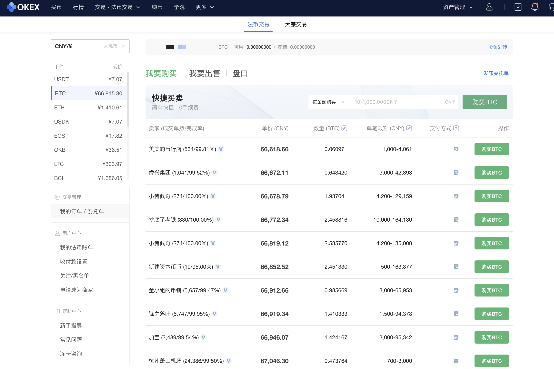Open the purchase-by-amount dropdown in quick trade
The width and height of the screenshot is (554, 369).
[x=329, y=102]
